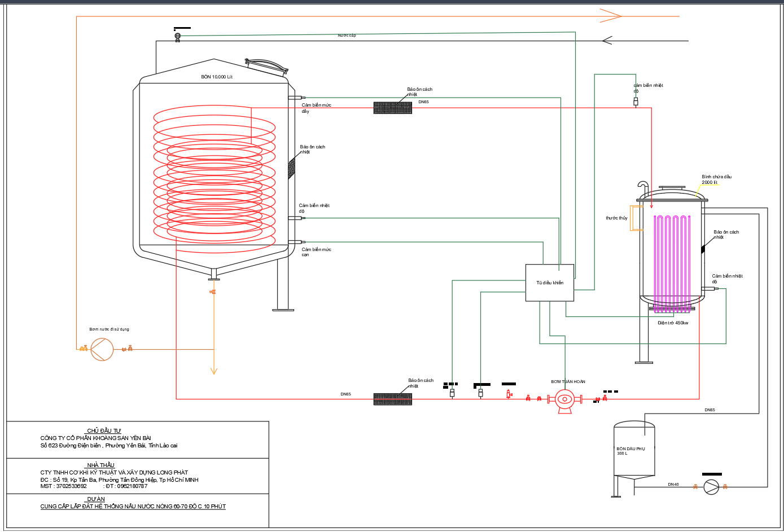Select the orange thước thủy level gauge
This screenshot has width=784, height=532.
[636, 218]
